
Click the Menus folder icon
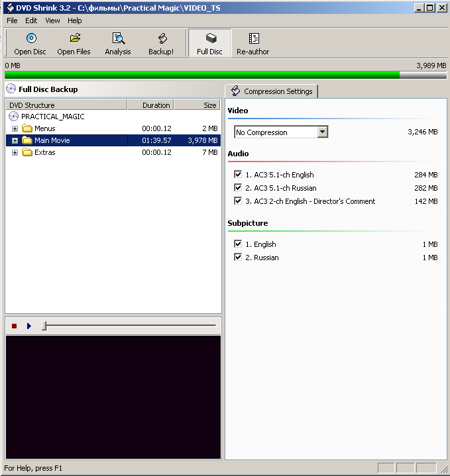pos(27,128)
